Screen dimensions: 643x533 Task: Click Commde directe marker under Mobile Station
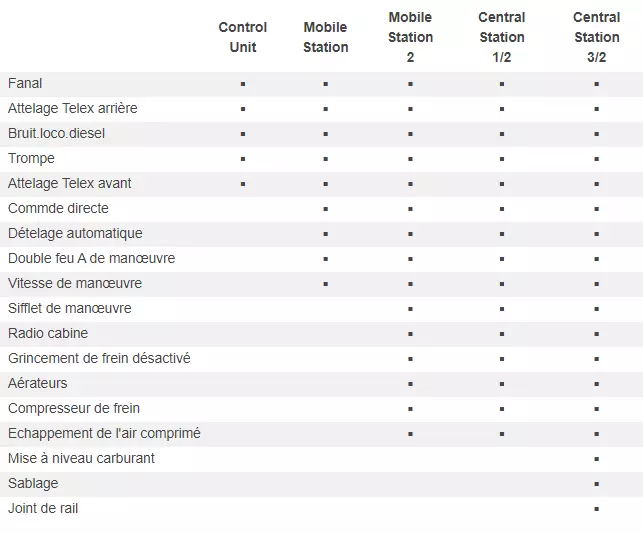coord(326,209)
